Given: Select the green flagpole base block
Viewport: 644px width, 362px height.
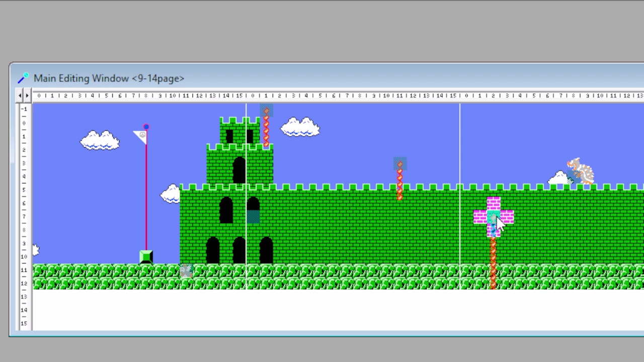Looking at the screenshot, I should point(146,257).
